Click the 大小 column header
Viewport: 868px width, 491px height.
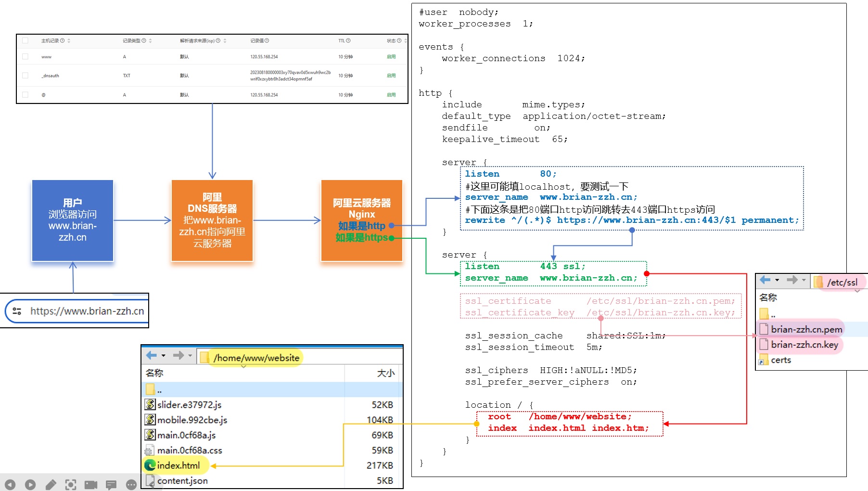coord(385,373)
